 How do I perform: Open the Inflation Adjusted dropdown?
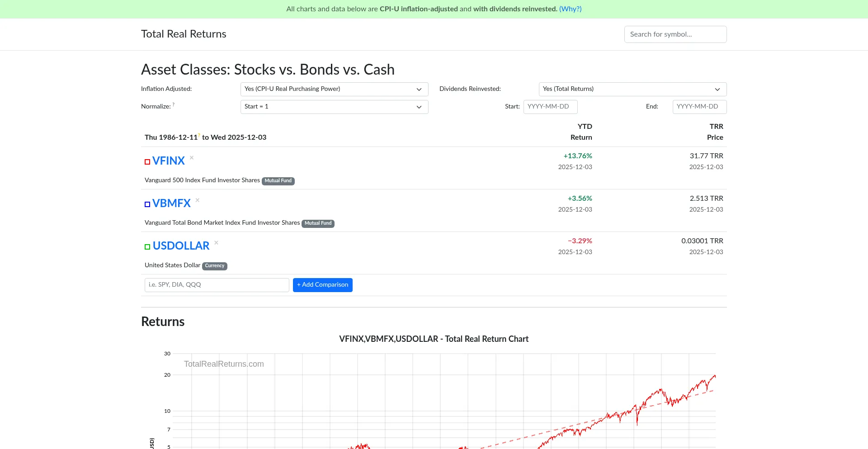(334, 89)
